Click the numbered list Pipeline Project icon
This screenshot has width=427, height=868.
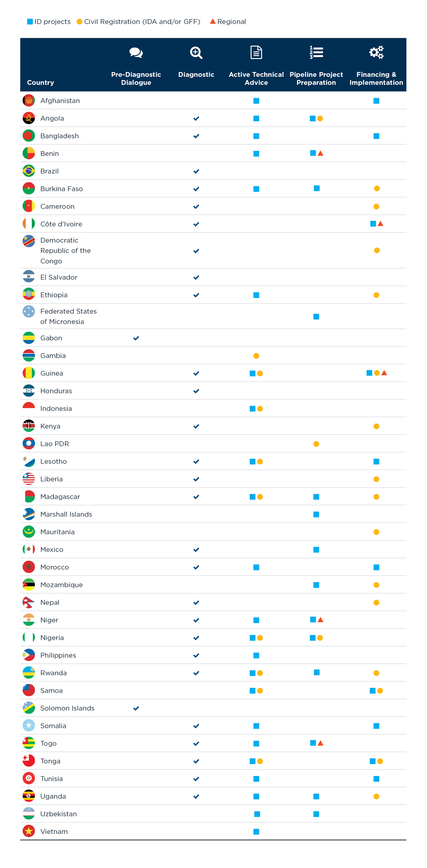(317, 52)
